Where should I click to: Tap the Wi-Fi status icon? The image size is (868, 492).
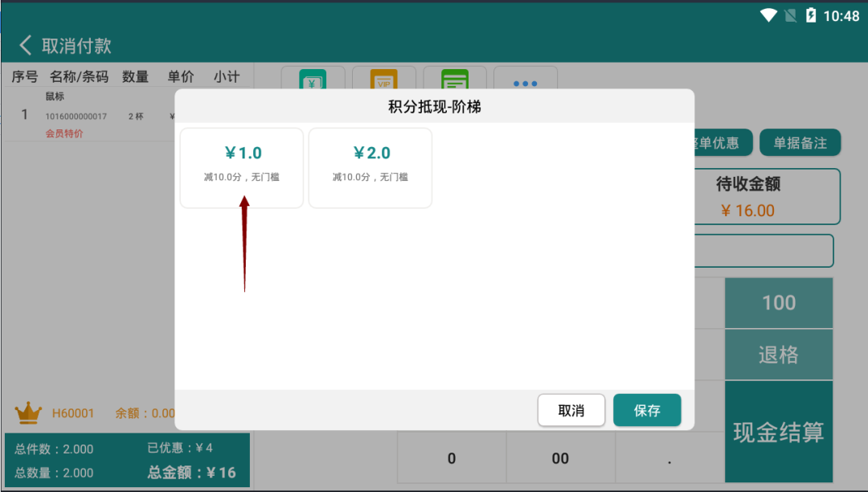coord(768,15)
